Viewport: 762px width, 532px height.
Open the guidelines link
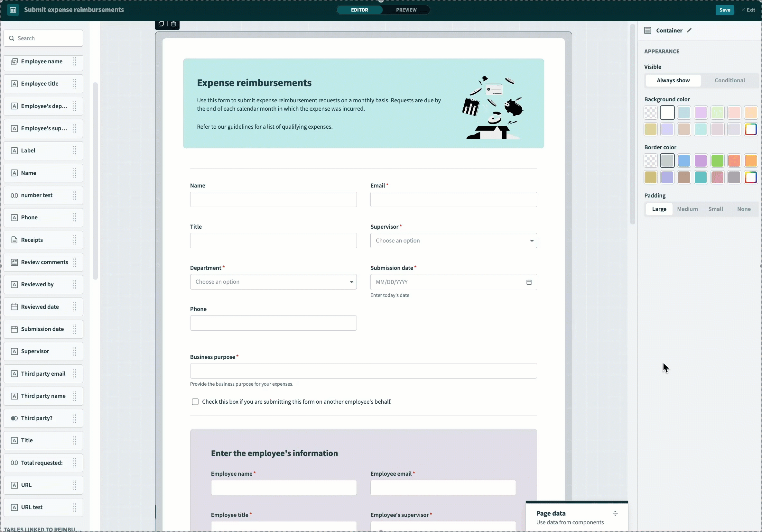click(x=240, y=127)
